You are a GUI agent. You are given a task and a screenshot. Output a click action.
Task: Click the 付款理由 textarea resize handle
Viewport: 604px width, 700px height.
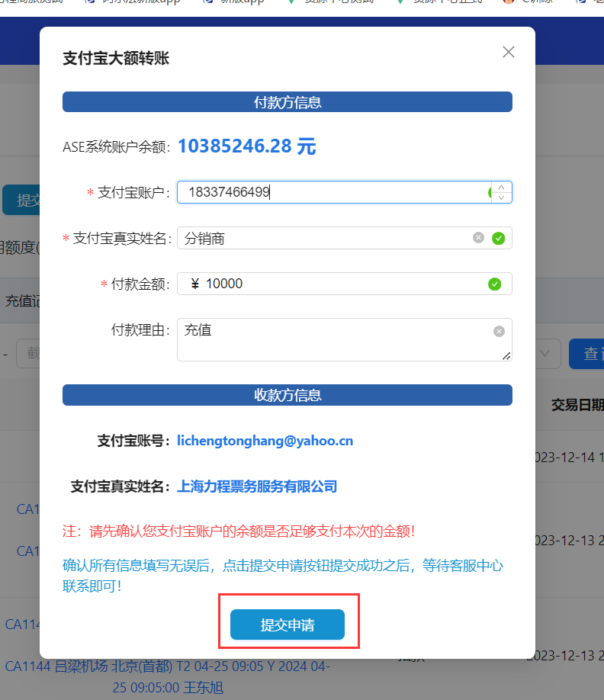click(506, 356)
